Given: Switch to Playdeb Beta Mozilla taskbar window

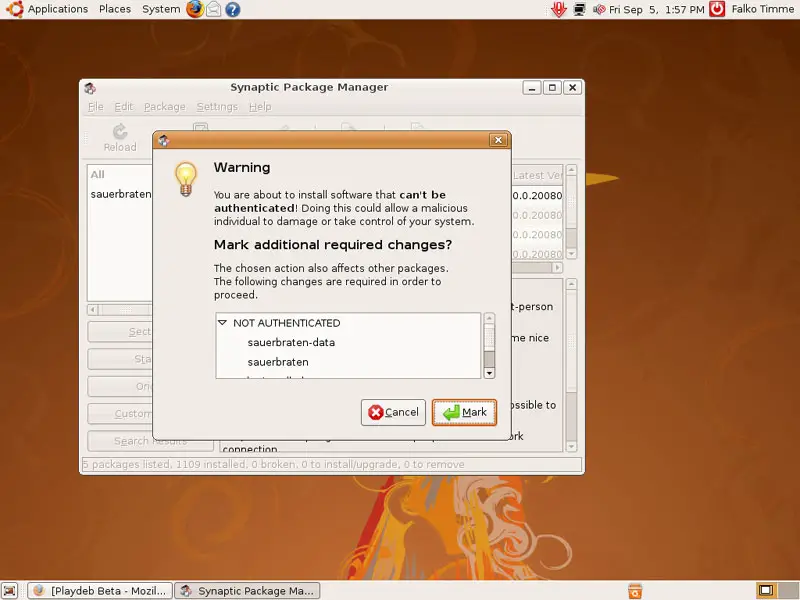Looking at the screenshot, I should click(x=100, y=591).
